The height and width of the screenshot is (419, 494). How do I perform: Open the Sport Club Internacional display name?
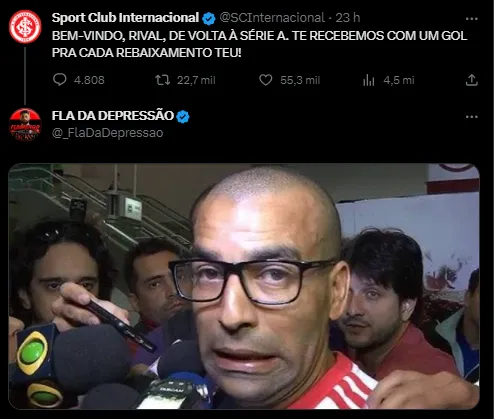[x=125, y=18]
